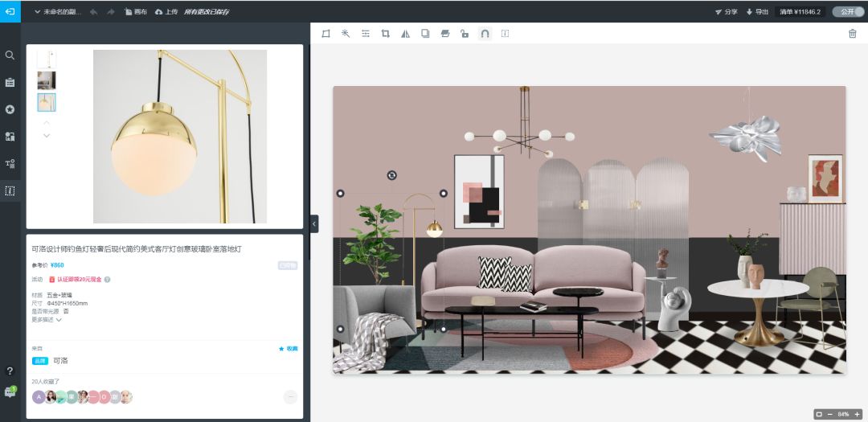
Task: Select the crop tool in the toolbar
Action: (385, 34)
